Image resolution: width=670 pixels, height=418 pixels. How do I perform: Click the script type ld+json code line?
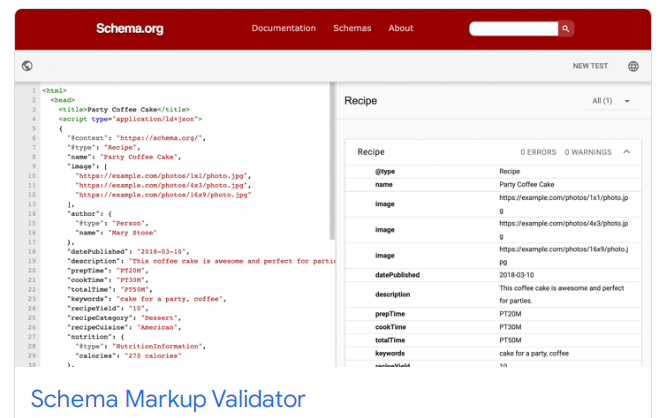coord(130,119)
